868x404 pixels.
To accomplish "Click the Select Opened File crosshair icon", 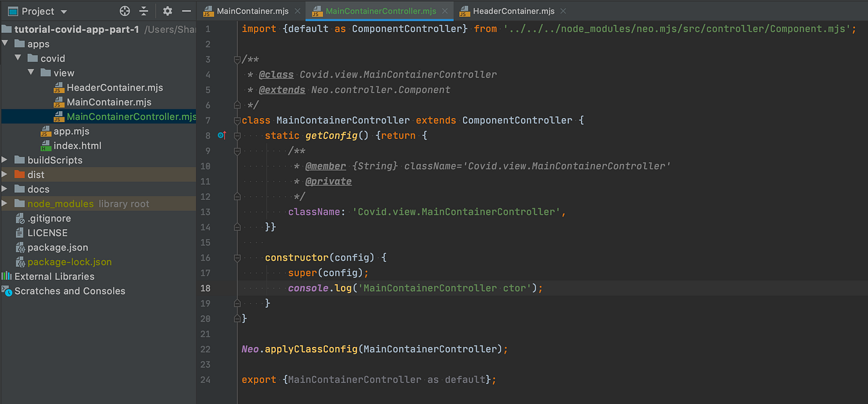I will click(x=124, y=11).
